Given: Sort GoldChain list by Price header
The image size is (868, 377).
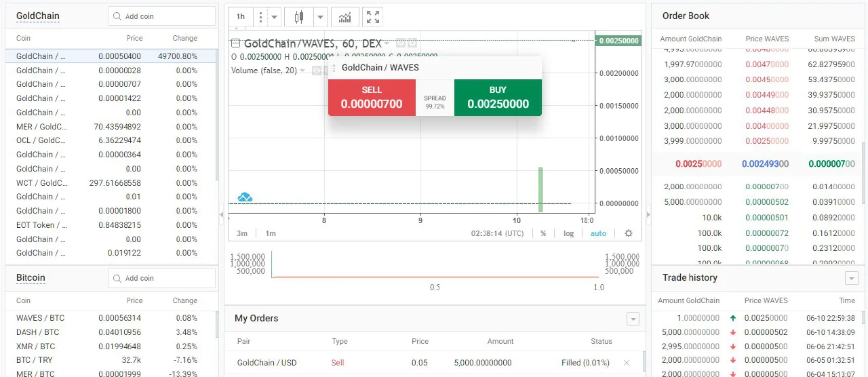Looking at the screenshot, I should point(134,38).
